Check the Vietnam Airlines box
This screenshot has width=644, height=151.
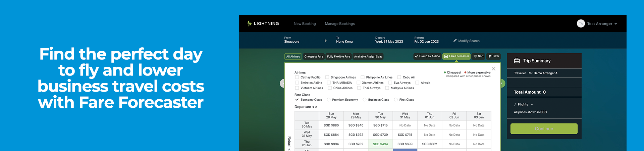297,88
